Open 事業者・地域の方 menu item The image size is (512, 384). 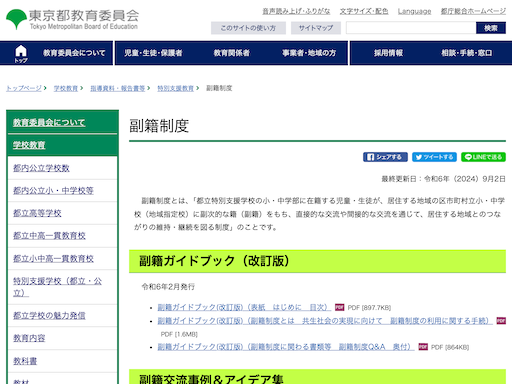coord(309,53)
